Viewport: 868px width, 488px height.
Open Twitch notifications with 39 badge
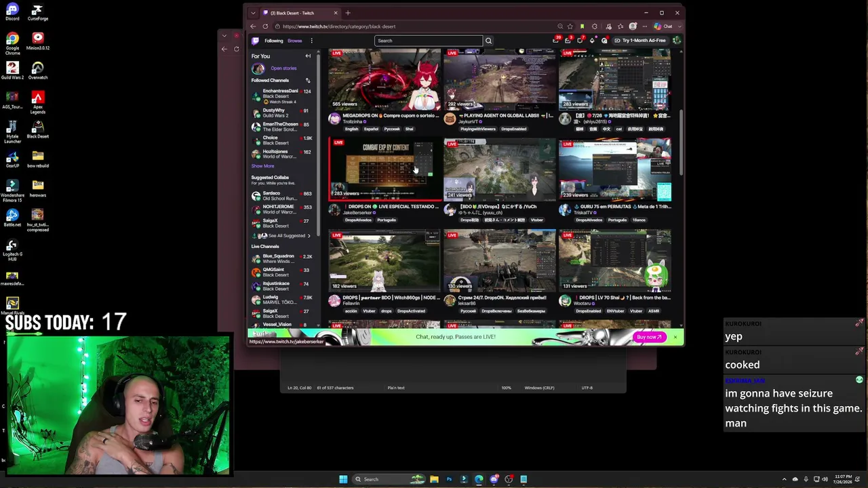(556, 40)
